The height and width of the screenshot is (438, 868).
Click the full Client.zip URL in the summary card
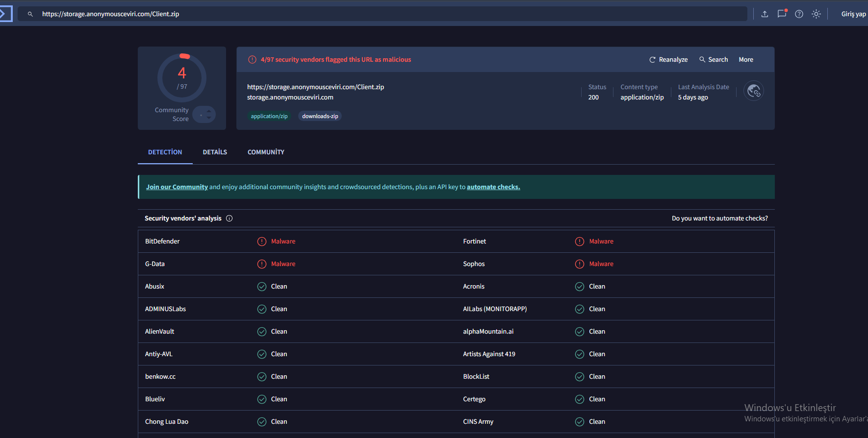(315, 87)
